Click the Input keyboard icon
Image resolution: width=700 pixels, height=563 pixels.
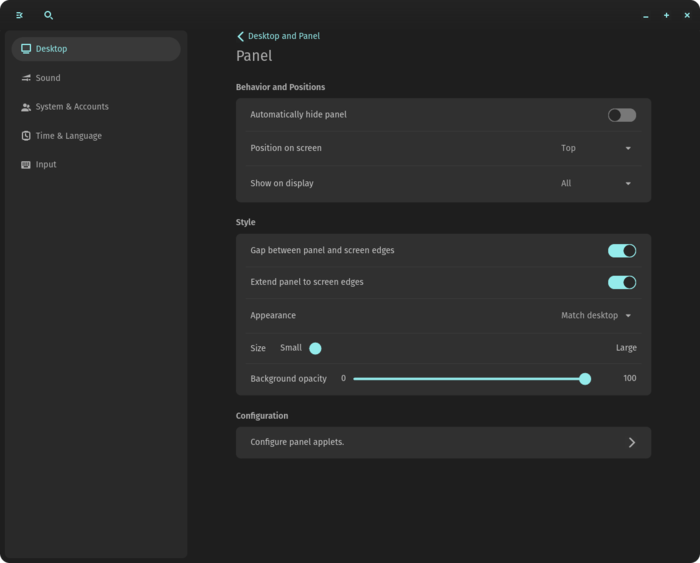(26, 165)
